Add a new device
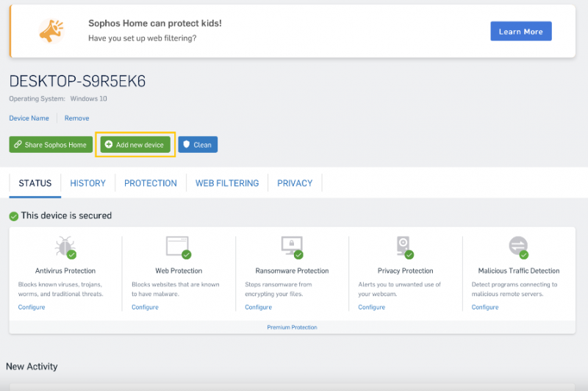 135,145
